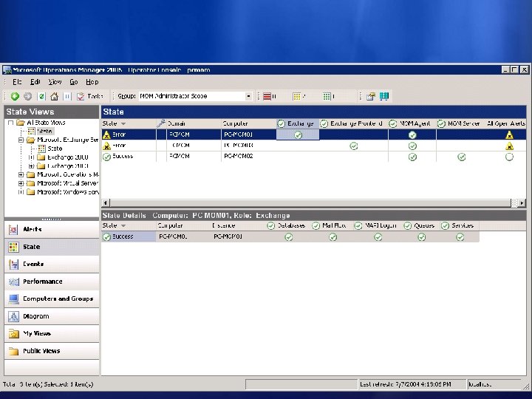Viewport: 532px width, 399px height.
Task: Click the MOM Server column header
Action: (460, 123)
